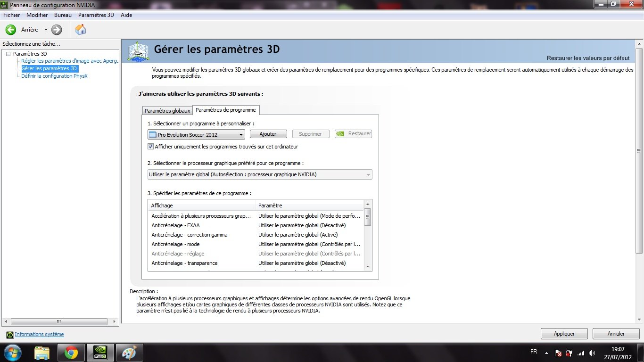Image resolution: width=644 pixels, height=362 pixels.
Task: Uncheck show only programs found checkbox
Action: [151, 147]
